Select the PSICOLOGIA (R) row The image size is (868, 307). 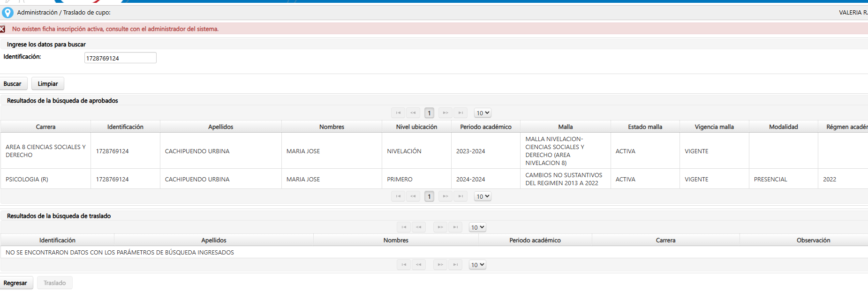[x=27, y=180]
